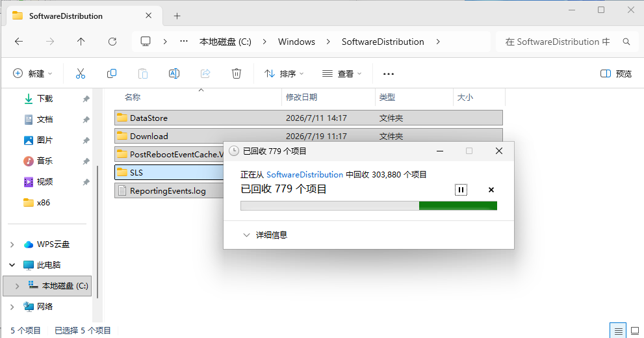This screenshot has height=338, width=644.
Task: Select the SLS folder
Action: pyautogui.click(x=169, y=172)
